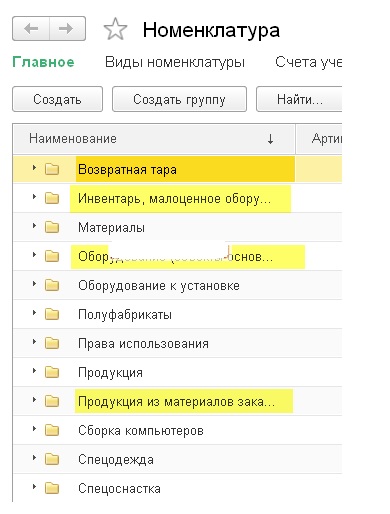
Task: Click the Инвентарь folder icon
Action: pyautogui.click(x=52, y=198)
